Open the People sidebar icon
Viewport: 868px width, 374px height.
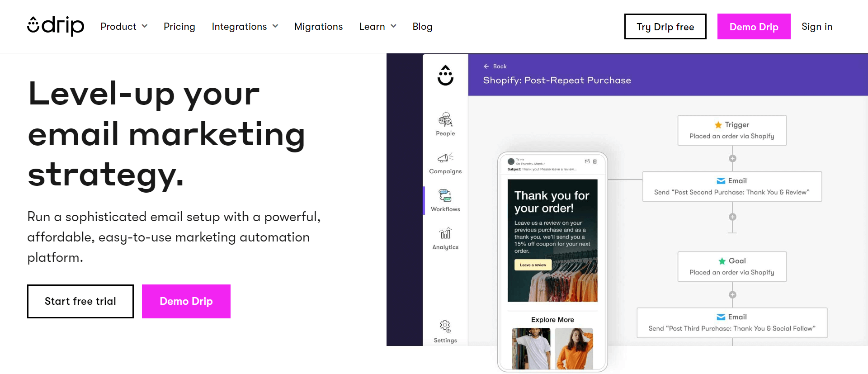coord(445,119)
